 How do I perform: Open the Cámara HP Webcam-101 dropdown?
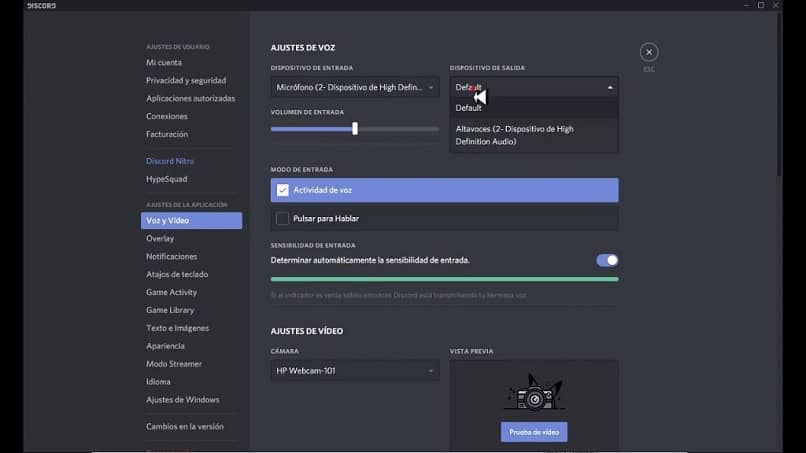[x=355, y=371]
